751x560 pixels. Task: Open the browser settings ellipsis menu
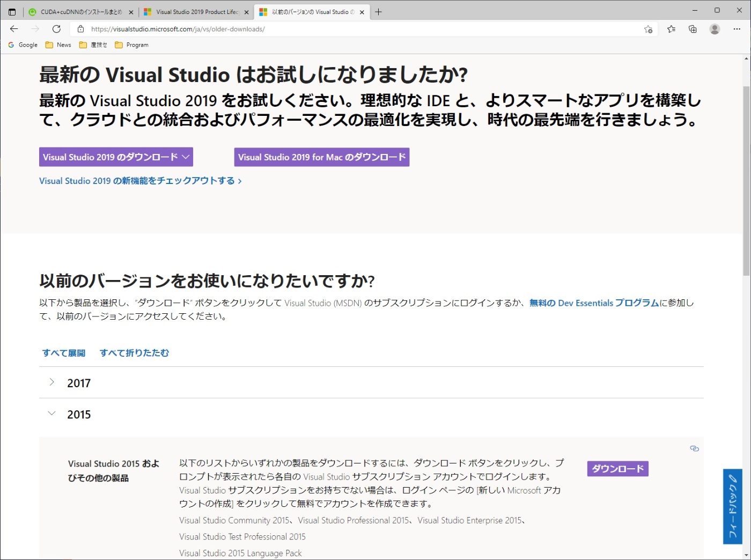[x=737, y=29]
